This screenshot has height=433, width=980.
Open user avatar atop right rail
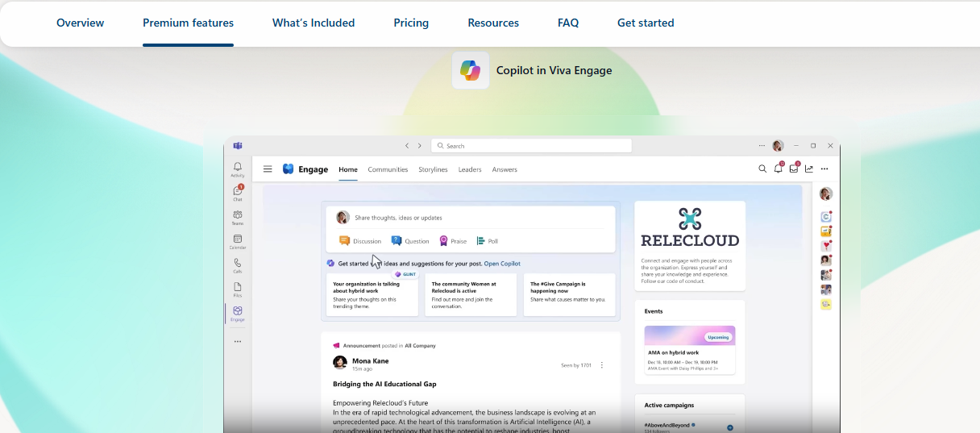pos(826,194)
